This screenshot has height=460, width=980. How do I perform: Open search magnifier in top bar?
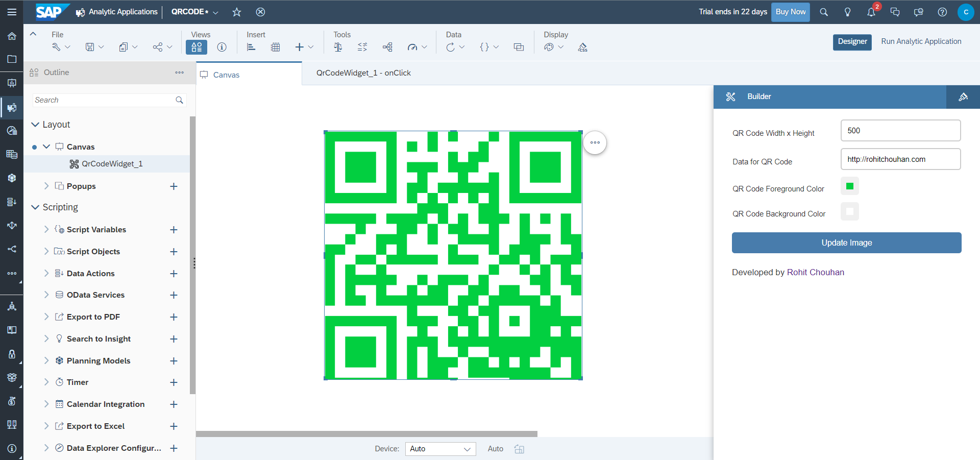pyautogui.click(x=824, y=12)
